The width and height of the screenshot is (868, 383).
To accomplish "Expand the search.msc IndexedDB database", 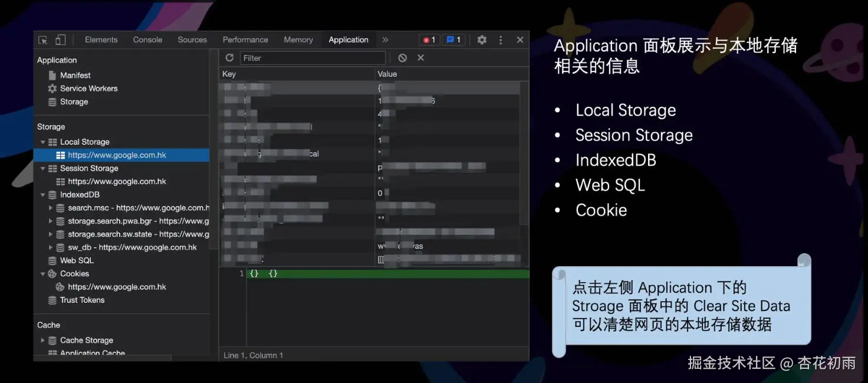I will tap(51, 208).
